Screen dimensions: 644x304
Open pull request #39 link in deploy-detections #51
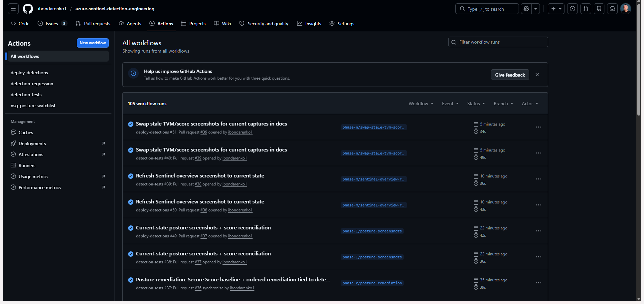(x=204, y=132)
